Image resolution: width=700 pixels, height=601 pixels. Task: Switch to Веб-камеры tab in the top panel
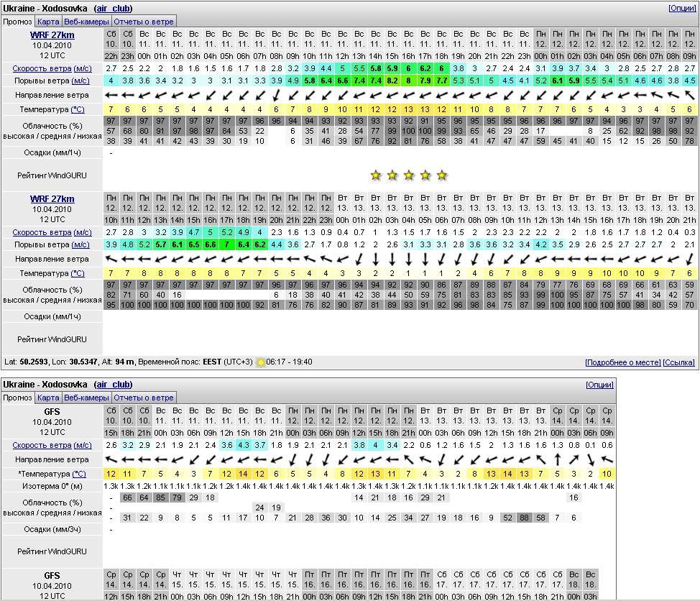pos(86,22)
